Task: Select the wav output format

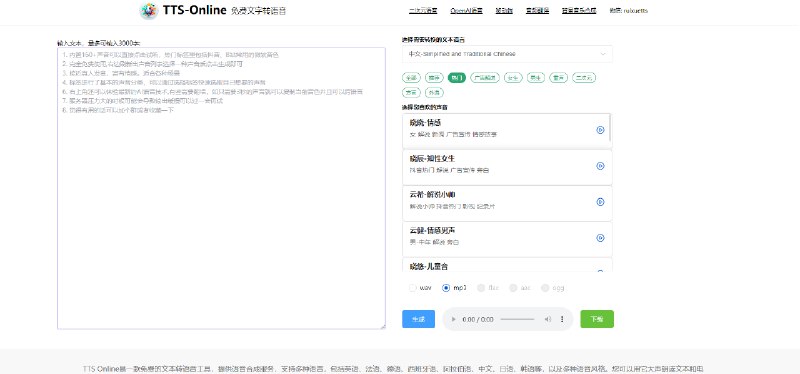Action: click(x=413, y=288)
